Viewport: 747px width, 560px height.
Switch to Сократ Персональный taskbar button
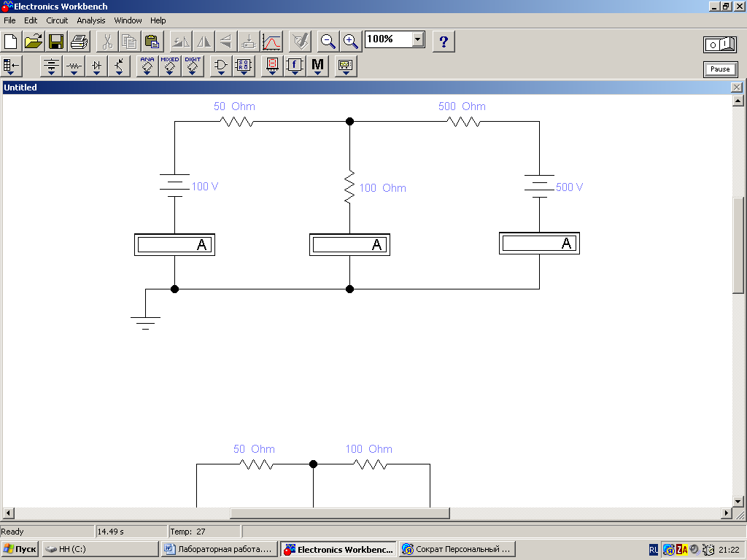(x=457, y=549)
